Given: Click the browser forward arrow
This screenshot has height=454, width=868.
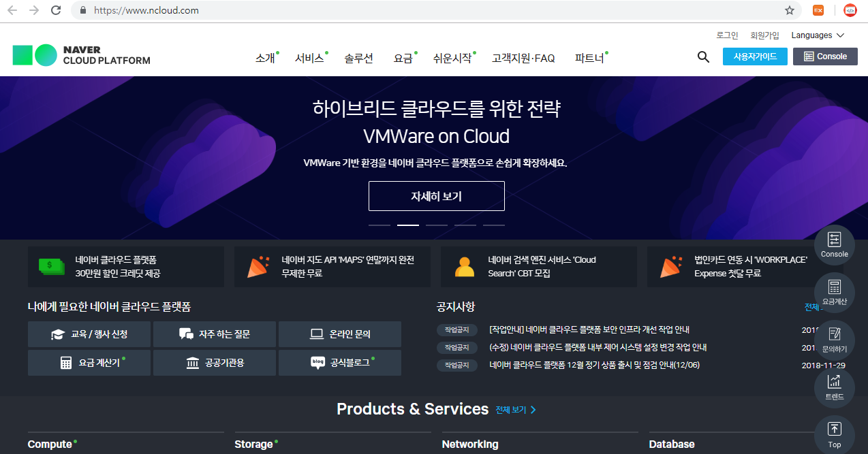Looking at the screenshot, I should coord(33,10).
